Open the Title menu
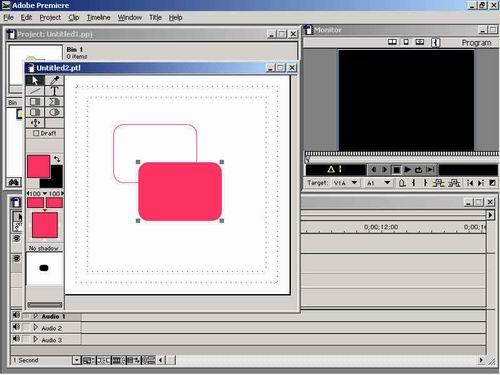 click(x=155, y=18)
